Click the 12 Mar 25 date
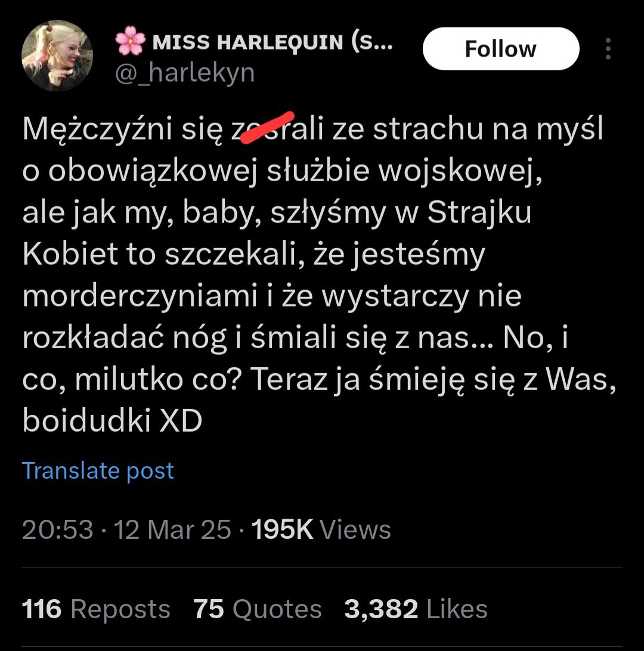This screenshot has width=644, height=651. [172, 530]
